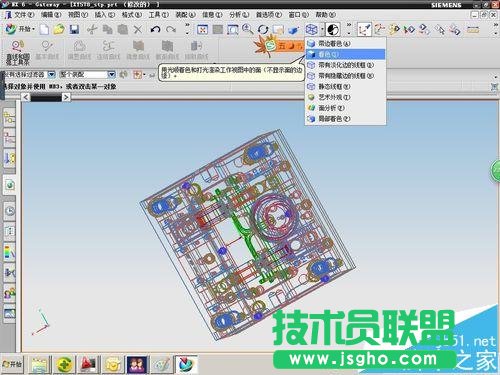The width and height of the screenshot is (500, 375).
Task: Open the 文件 (File) menu
Action: click(23, 15)
